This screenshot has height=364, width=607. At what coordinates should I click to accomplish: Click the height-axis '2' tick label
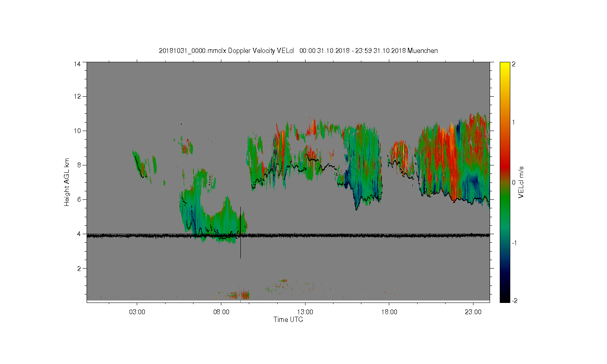click(x=79, y=268)
